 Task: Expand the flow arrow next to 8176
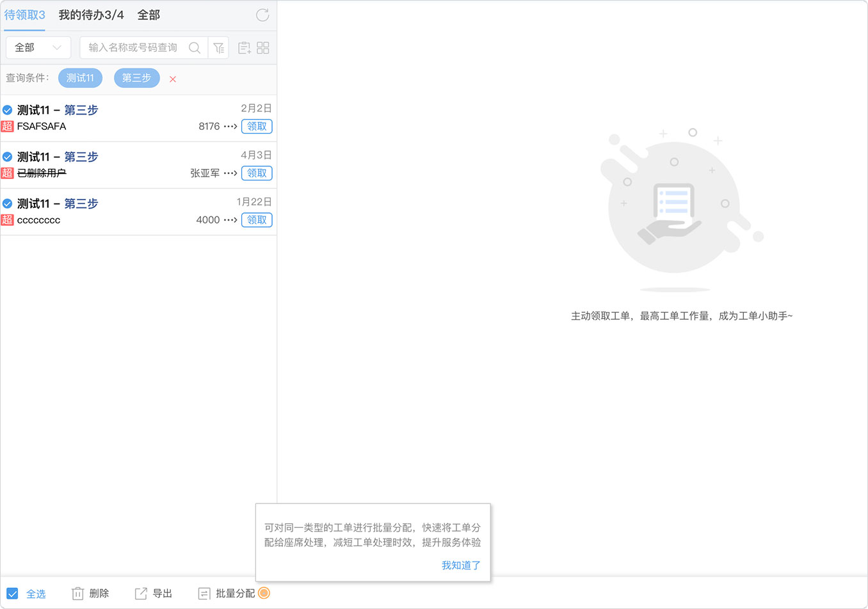(230, 127)
